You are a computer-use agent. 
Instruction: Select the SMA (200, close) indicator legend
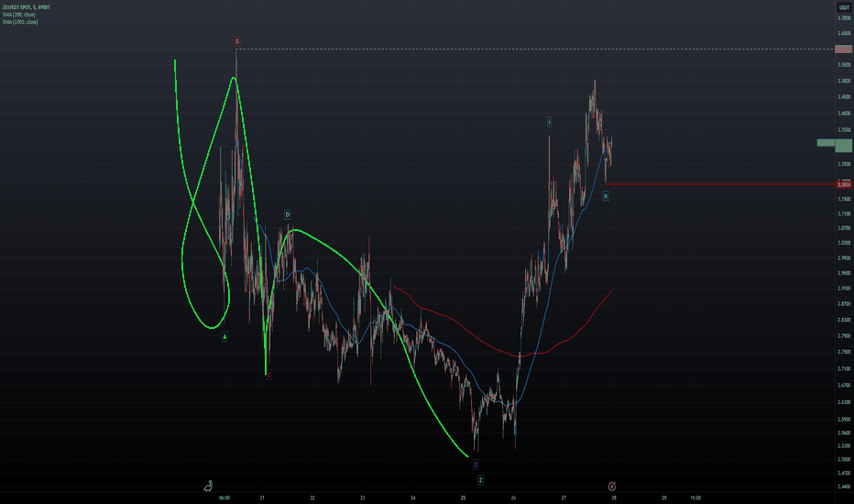[19, 15]
